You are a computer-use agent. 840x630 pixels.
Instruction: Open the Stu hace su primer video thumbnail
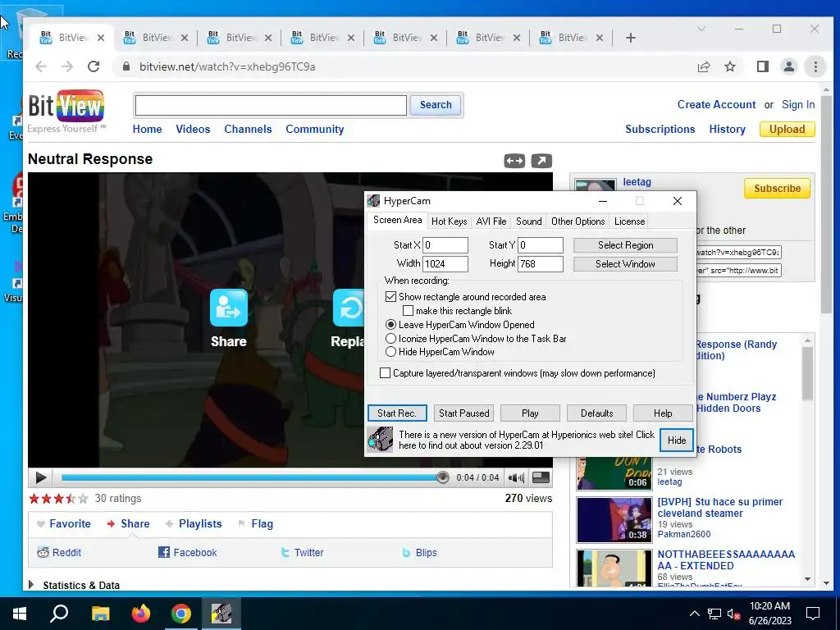[x=614, y=519]
